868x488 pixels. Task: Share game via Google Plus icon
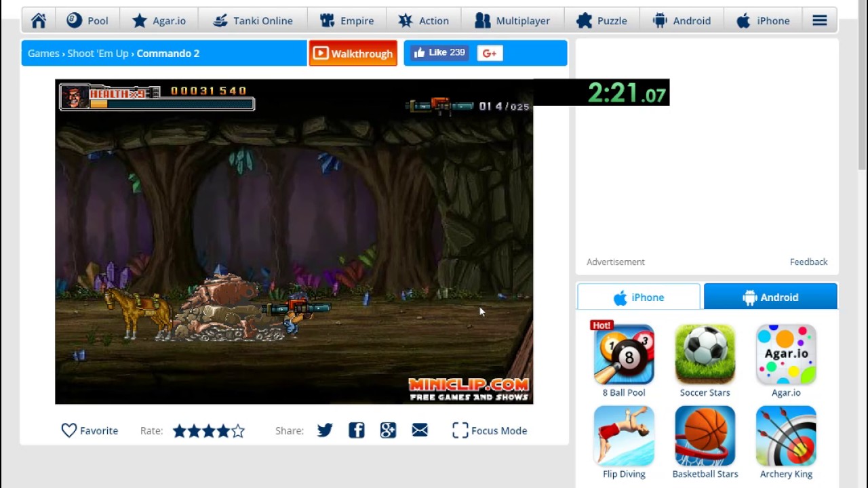[388, 430]
